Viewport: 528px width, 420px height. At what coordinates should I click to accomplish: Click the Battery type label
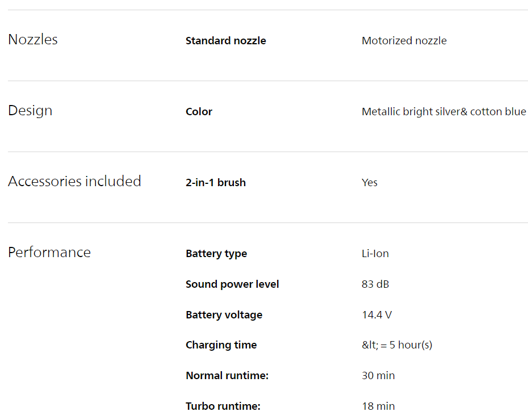coord(216,254)
